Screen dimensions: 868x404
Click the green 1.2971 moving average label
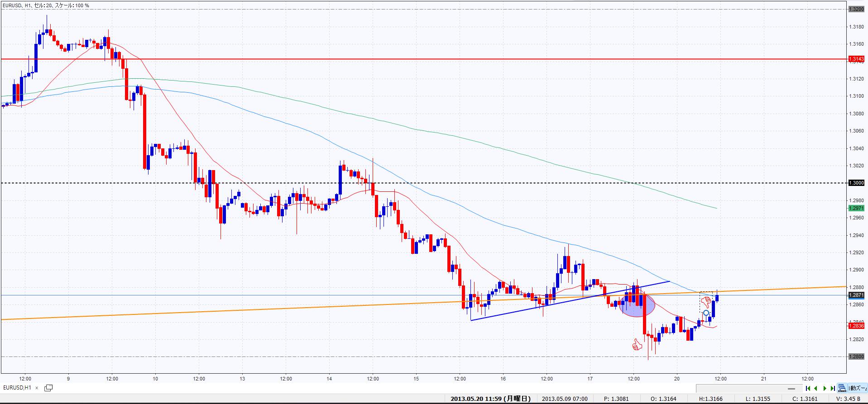(x=856, y=208)
